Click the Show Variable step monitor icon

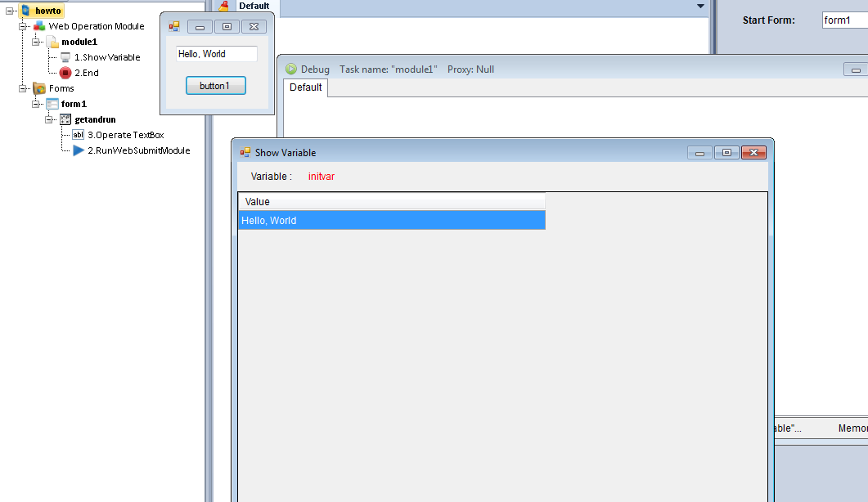tap(65, 57)
